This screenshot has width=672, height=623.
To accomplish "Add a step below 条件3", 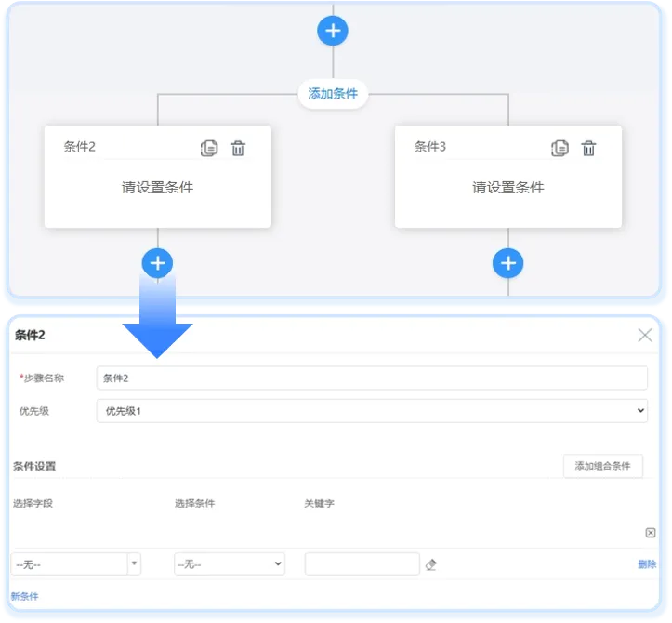I will pyautogui.click(x=507, y=263).
